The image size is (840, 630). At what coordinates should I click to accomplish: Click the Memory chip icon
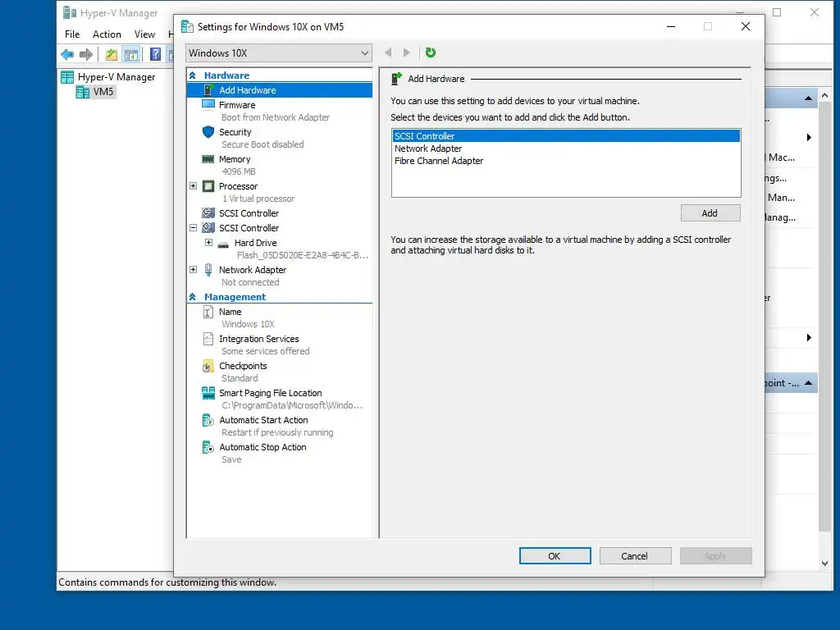208,159
